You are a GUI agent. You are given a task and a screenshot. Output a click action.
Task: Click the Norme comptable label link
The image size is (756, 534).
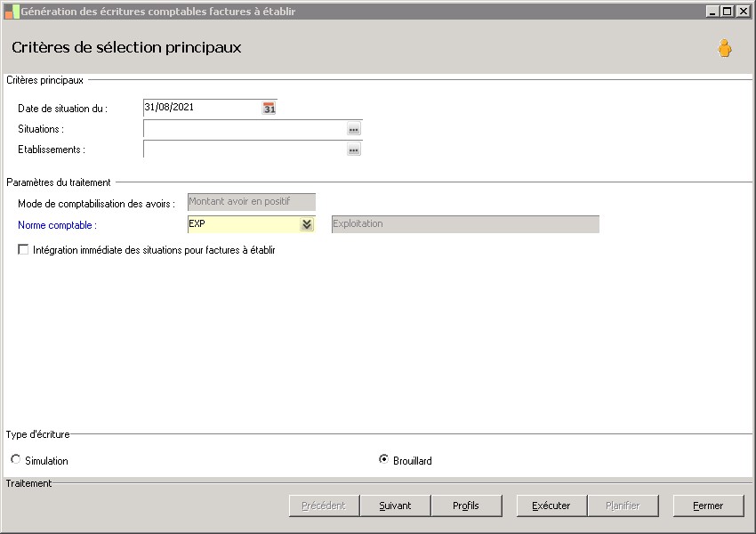pos(57,226)
